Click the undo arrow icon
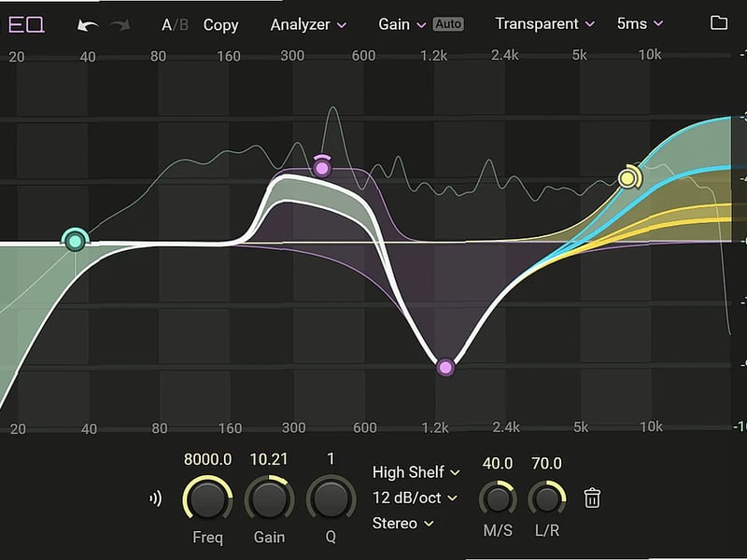Viewport: 747px width, 560px height. point(89,24)
